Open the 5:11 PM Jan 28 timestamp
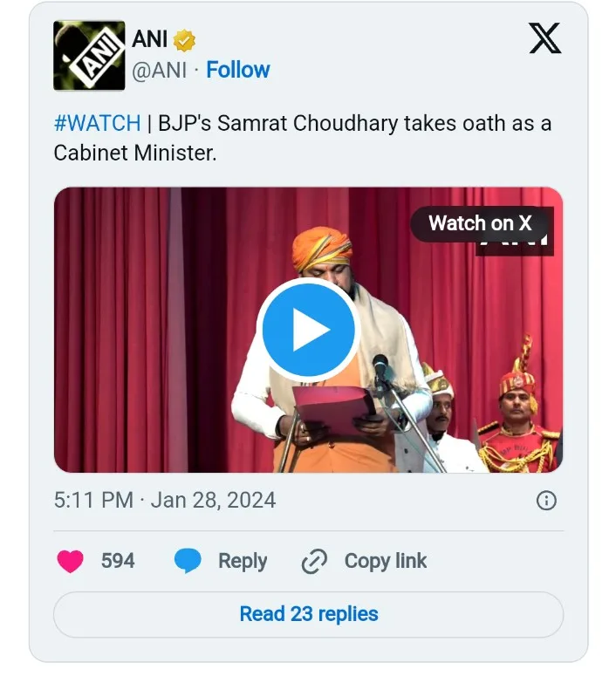616x676 pixels. pyautogui.click(x=165, y=500)
